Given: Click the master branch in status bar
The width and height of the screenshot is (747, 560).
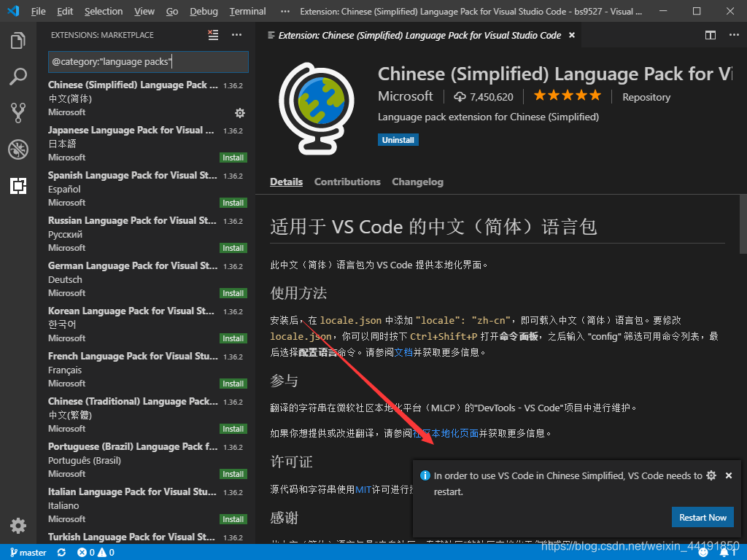Looking at the screenshot, I should 28,553.
